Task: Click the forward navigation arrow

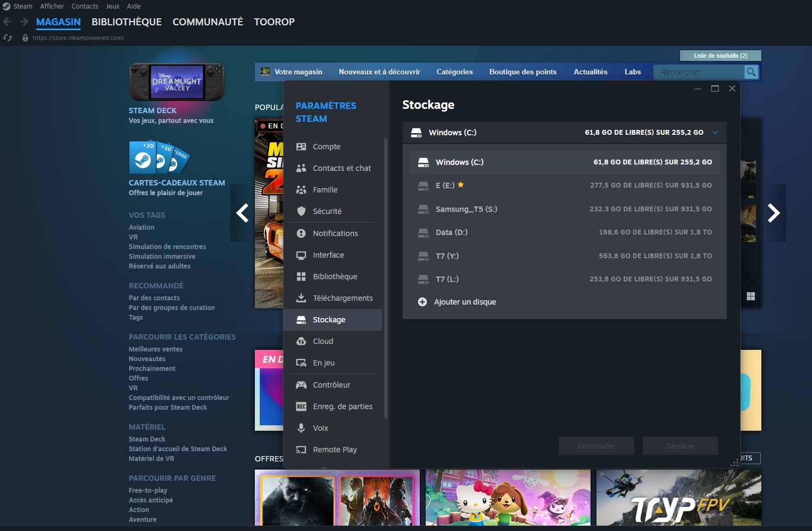Action: pyautogui.click(x=24, y=22)
